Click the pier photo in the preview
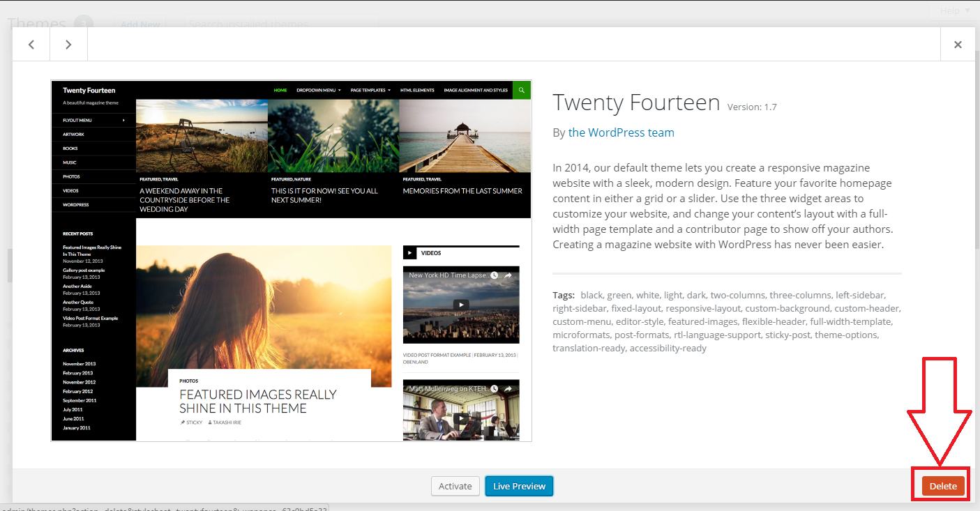980x511 pixels. 465,135
